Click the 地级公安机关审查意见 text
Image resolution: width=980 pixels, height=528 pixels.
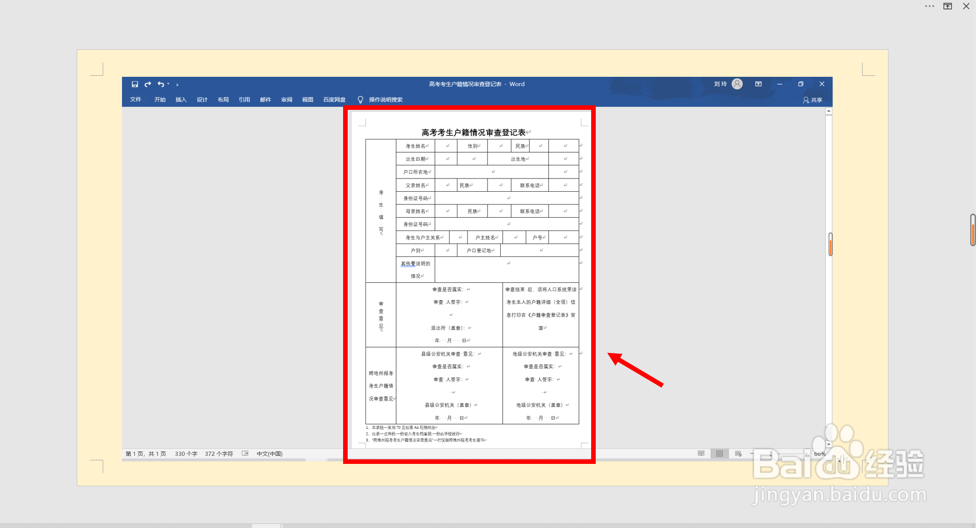539,354
